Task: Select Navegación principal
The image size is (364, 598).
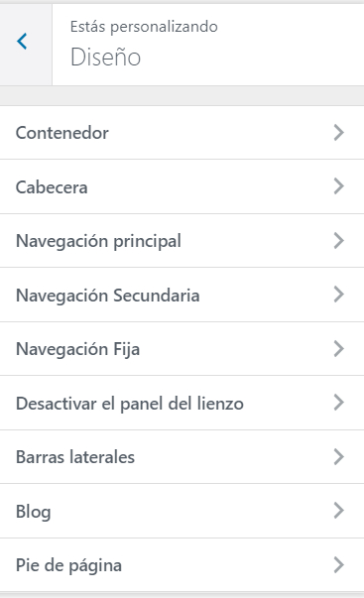Action: click(182, 241)
